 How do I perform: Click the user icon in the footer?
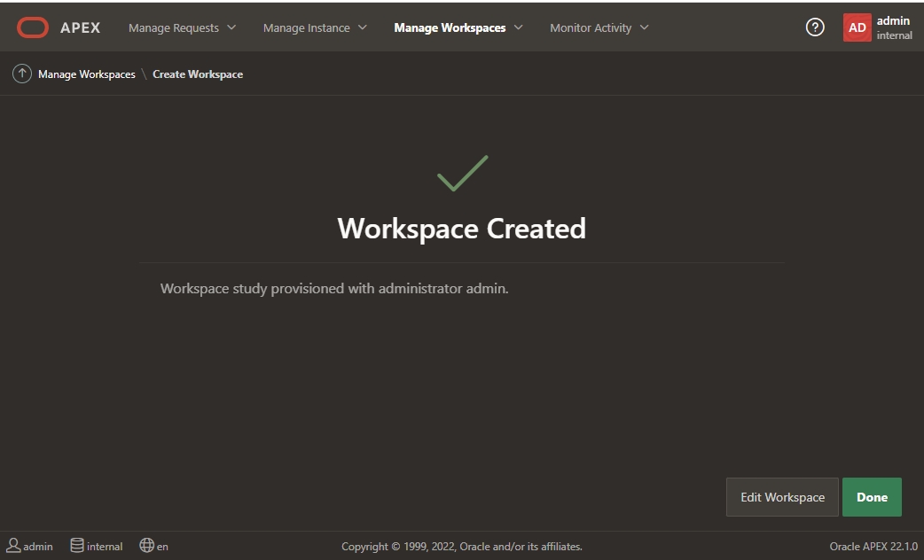pos(14,546)
